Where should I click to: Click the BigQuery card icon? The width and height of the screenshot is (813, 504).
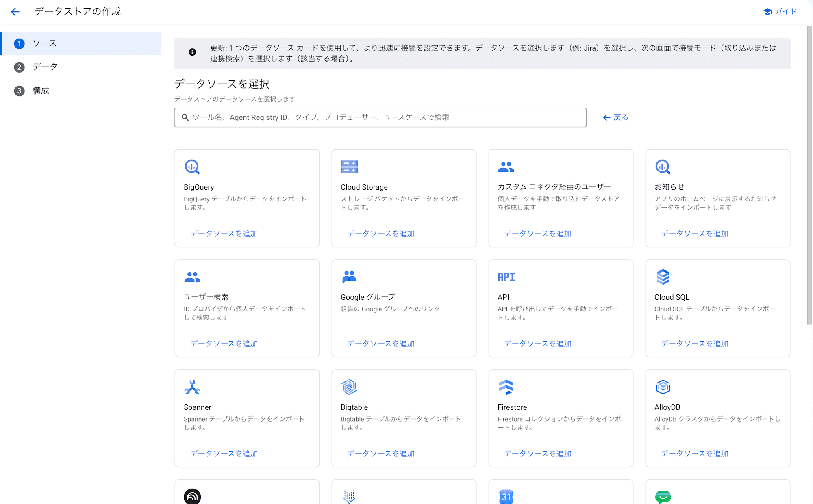coord(192,167)
